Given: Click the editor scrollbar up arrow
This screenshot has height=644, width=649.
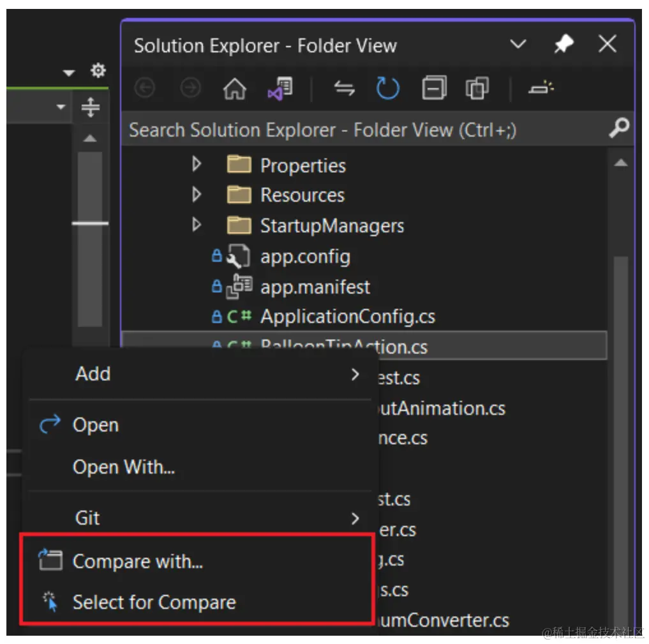Looking at the screenshot, I should 90,139.
